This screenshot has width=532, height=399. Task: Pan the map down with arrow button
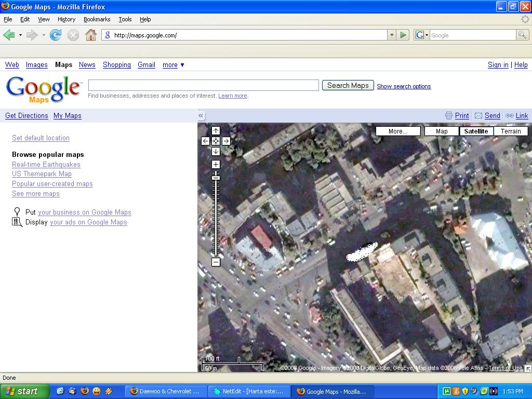tap(216, 151)
